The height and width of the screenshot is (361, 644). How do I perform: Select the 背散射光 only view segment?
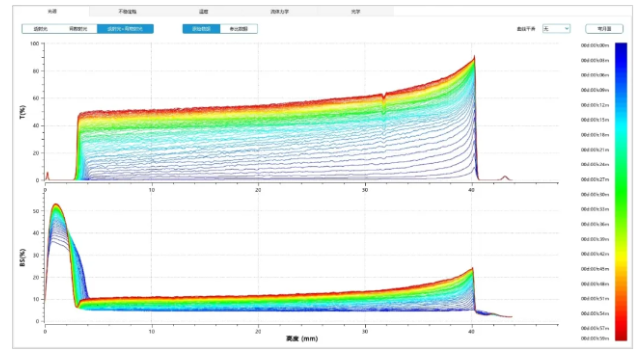tap(78, 29)
